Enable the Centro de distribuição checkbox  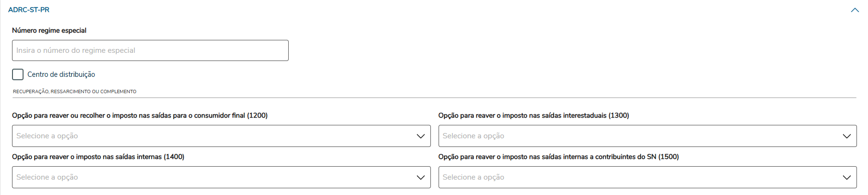click(18, 74)
